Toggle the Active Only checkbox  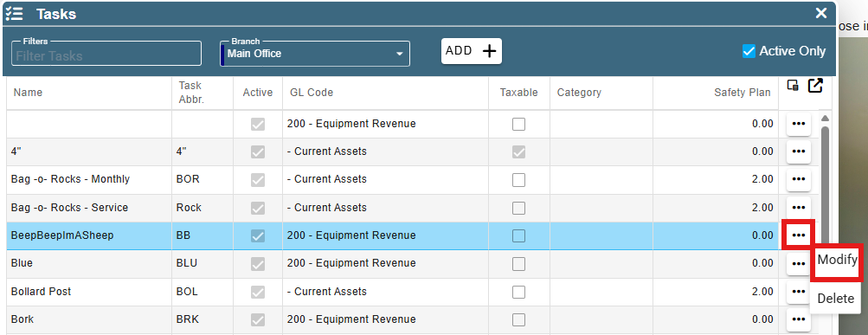749,51
